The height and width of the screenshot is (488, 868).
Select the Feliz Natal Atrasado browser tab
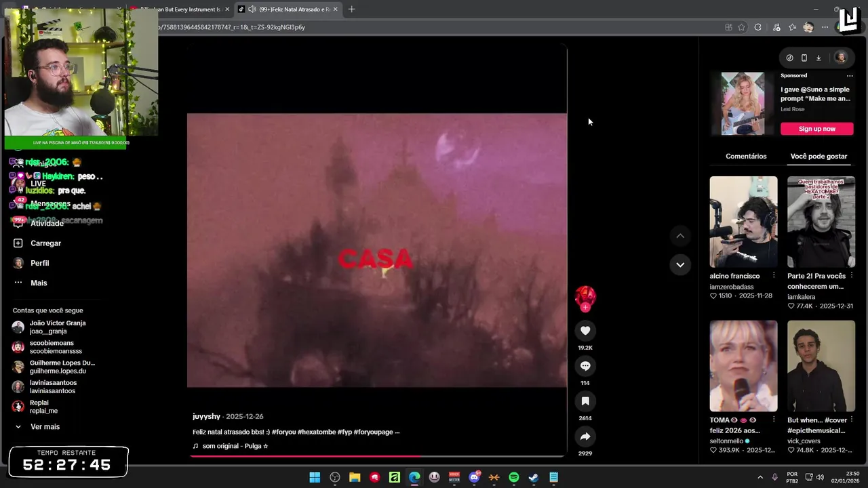tap(288, 9)
